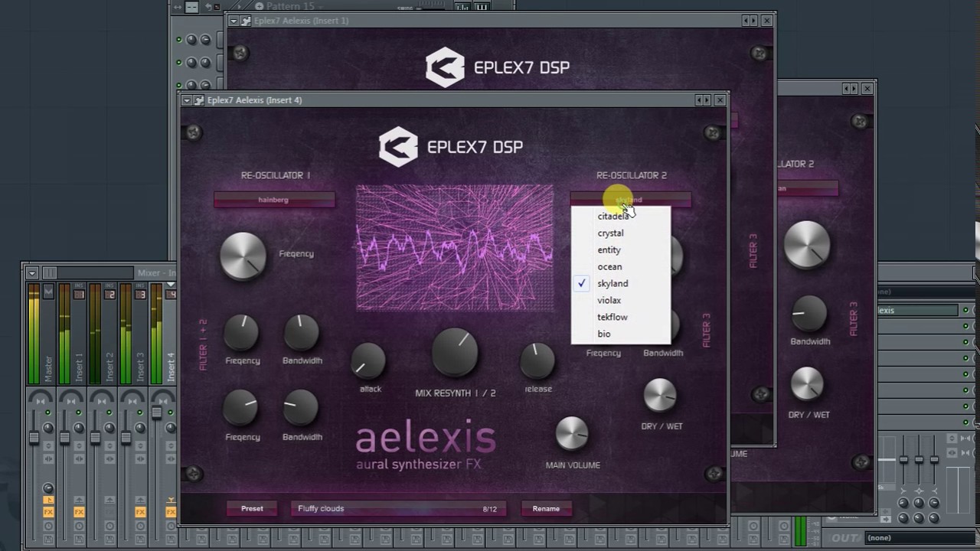Click DRY / WET knob in the rightmost Aelexis window
The image size is (980, 551).
click(x=807, y=384)
